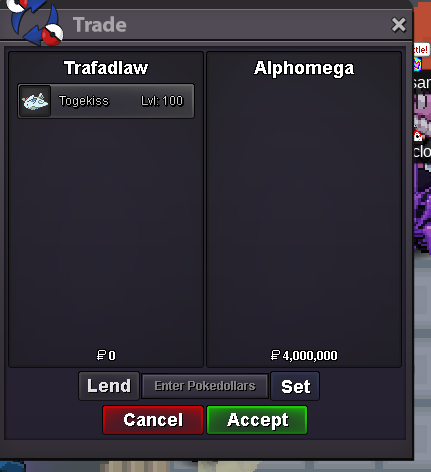
Task: Click the Pokedollar symbol beside 0
Action: [101, 355]
